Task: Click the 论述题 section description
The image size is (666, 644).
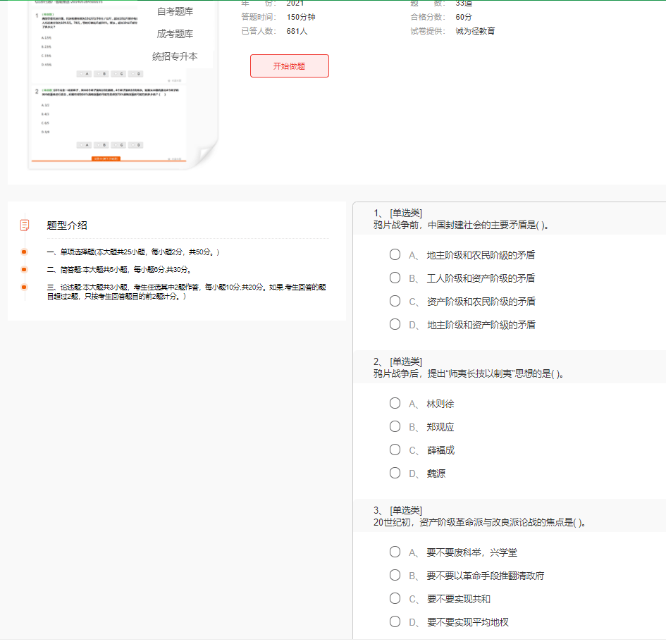Action: tap(187, 292)
